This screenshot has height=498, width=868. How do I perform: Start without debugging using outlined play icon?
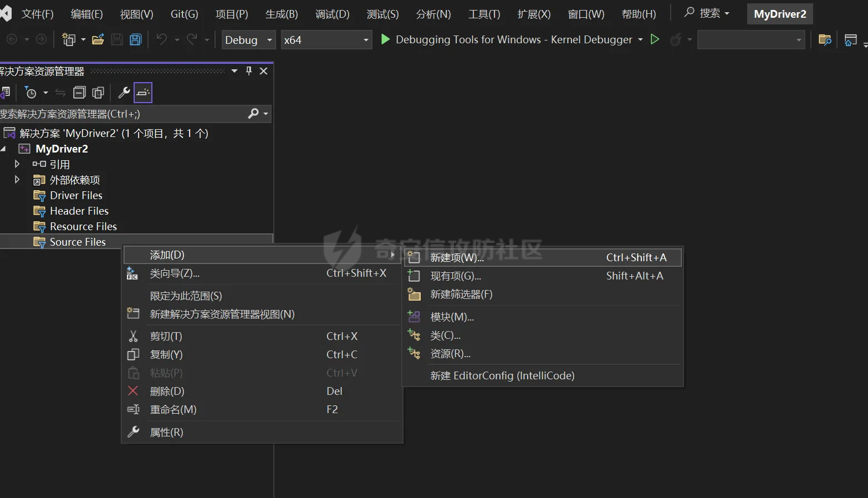tap(655, 39)
